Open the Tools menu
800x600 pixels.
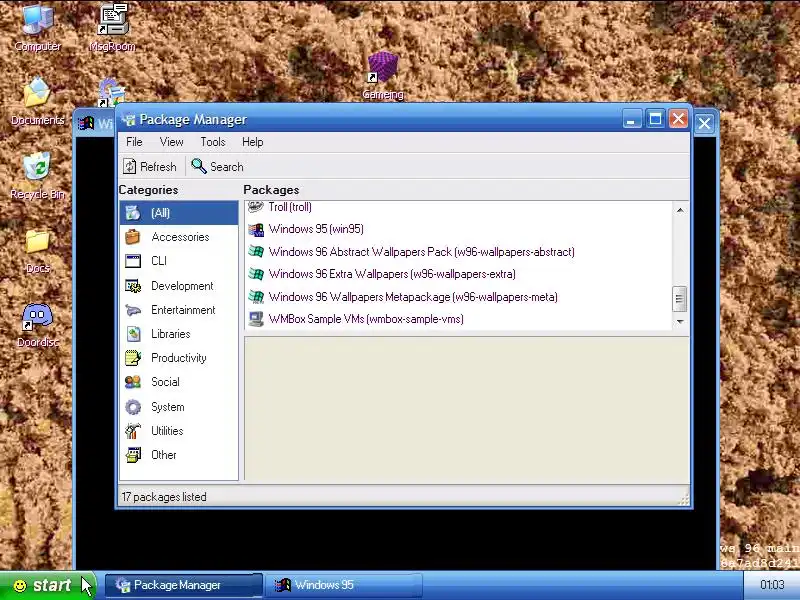[213, 142]
